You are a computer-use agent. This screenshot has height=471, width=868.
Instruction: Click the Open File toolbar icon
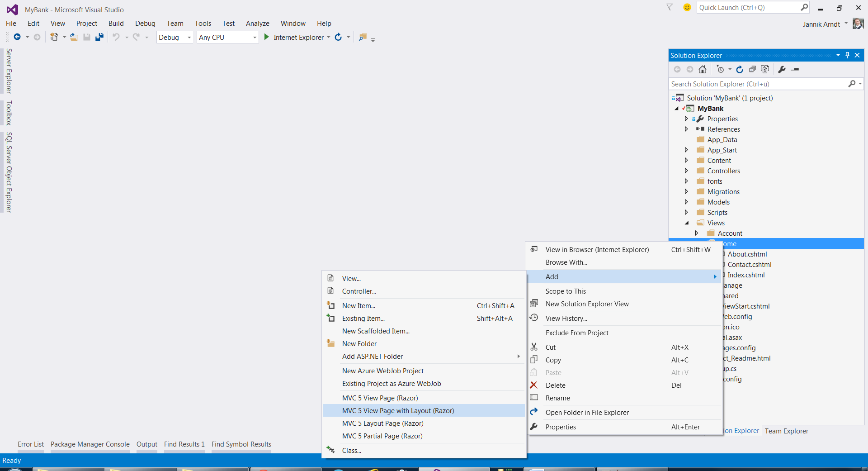coord(74,37)
